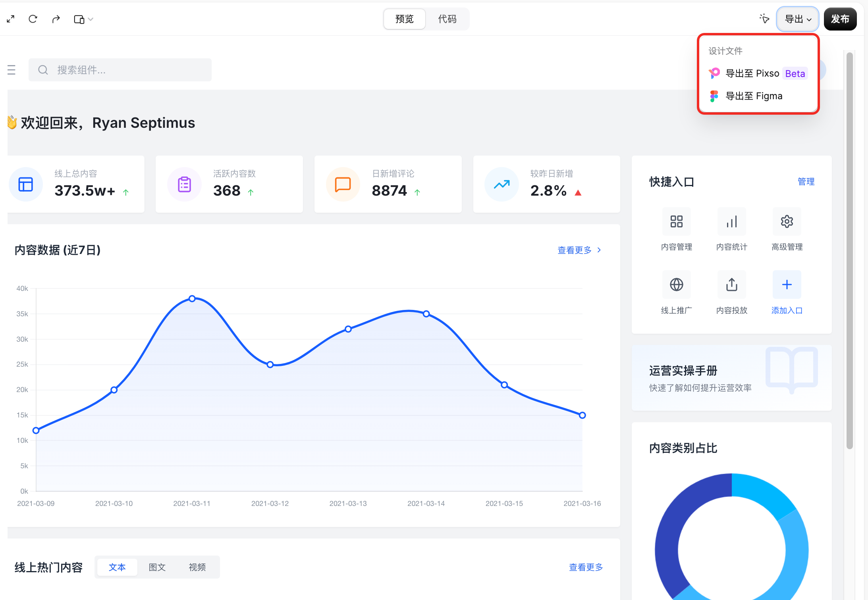Choose 导出至 Figma menu item

tap(754, 96)
